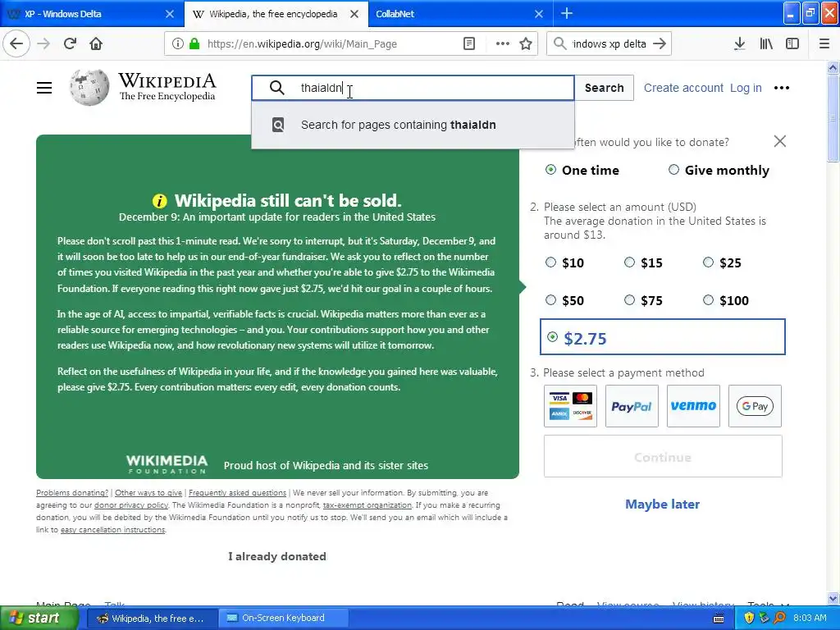Click the green padlock security icon
This screenshot has height=630, width=840.
coord(194,43)
